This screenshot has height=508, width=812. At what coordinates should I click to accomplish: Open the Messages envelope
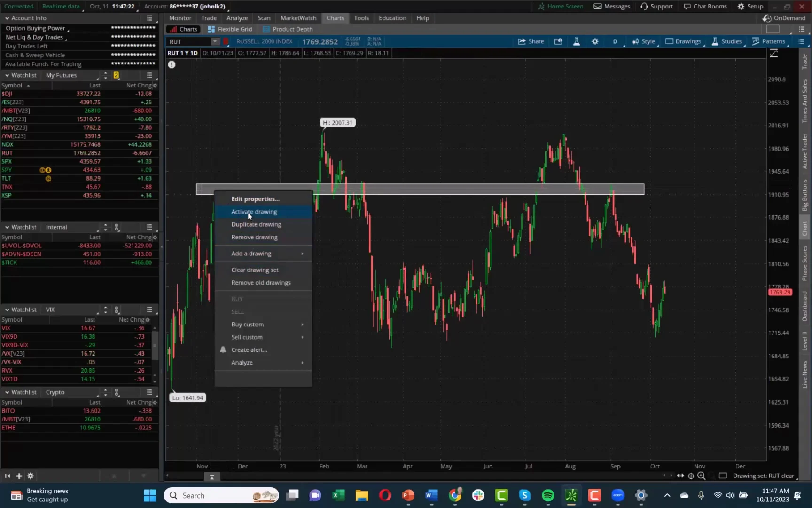611,6
